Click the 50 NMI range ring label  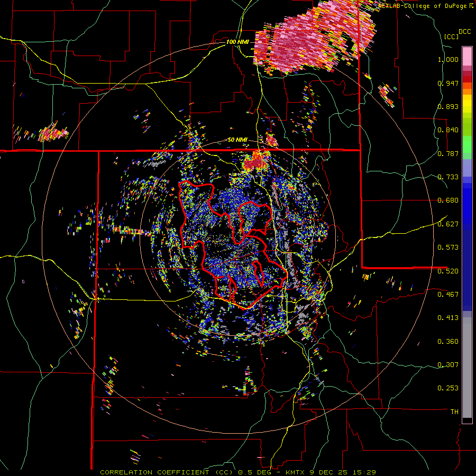(x=237, y=140)
